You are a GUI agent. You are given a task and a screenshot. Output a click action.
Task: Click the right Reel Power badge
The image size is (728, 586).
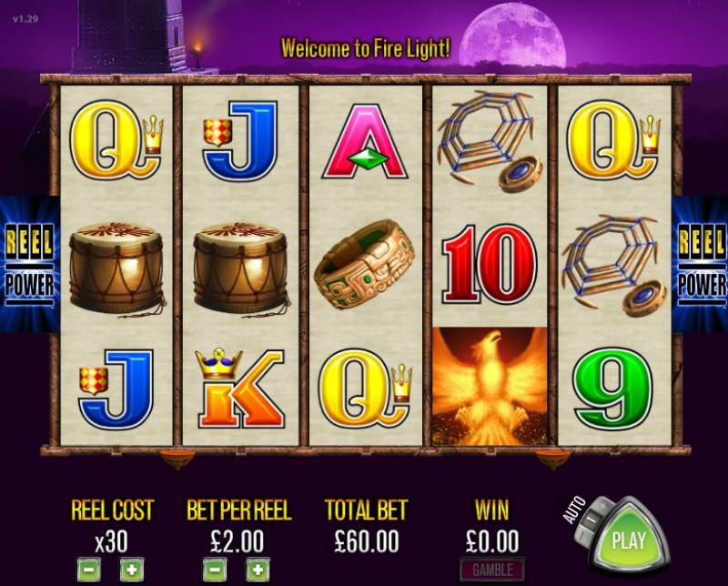[x=700, y=264]
